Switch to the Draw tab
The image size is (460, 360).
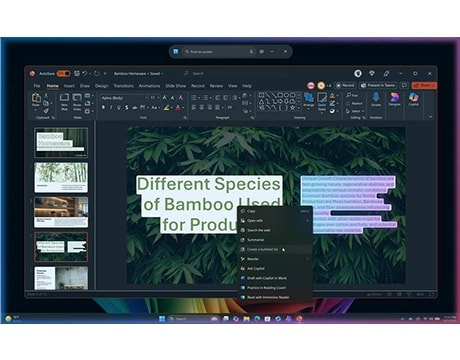click(x=85, y=86)
